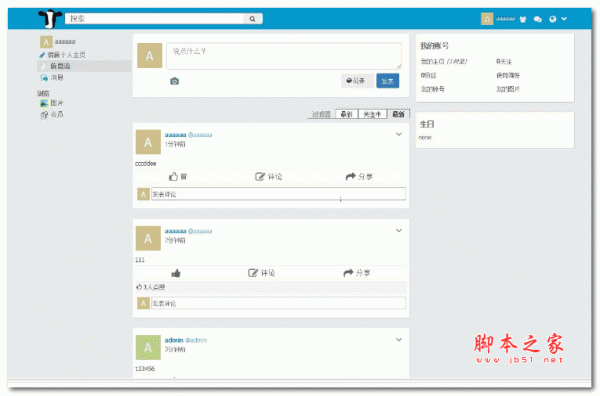The width and height of the screenshot is (600, 396).
Task: Open the 消息 messages icon in the sidebar
Action: 44,78
